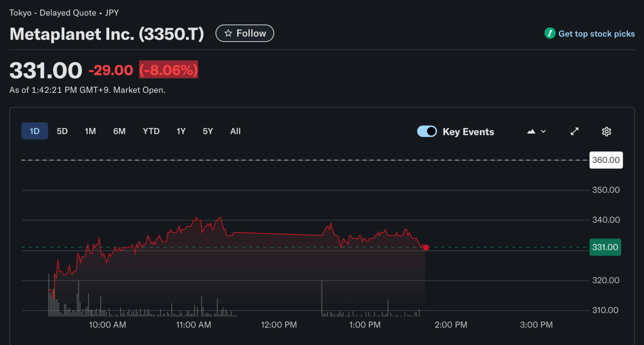This screenshot has width=644, height=345.
Task: Click the star icon in Follow button
Action: coord(228,33)
